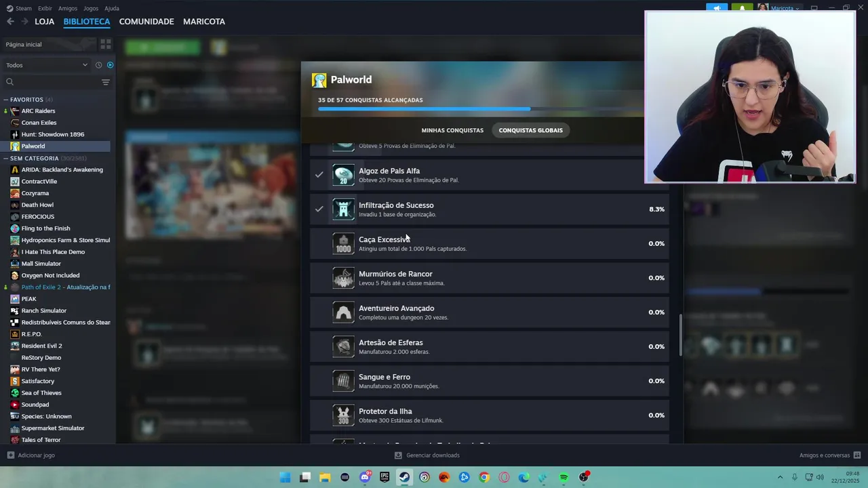The width and height of the screenshot is (868, 488).
Task: Open Discord from the taskbar
Action: click(x=365, y=477)
